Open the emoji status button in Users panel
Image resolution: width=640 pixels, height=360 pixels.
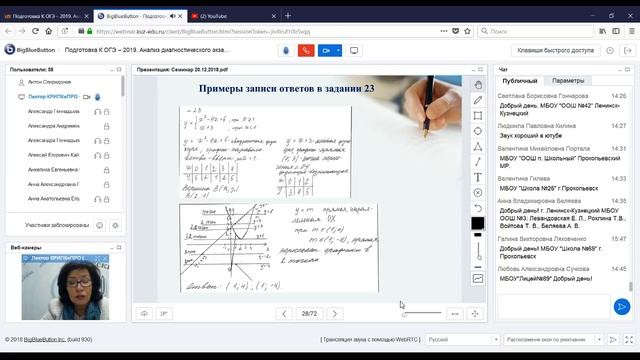pyautogui.click(x=100, y=225)
